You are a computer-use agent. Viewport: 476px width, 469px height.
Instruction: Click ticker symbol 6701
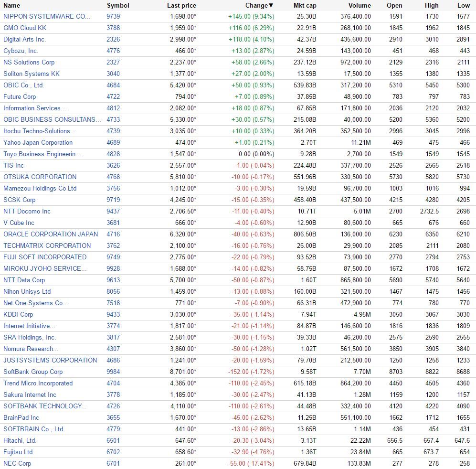pos(113,464)
